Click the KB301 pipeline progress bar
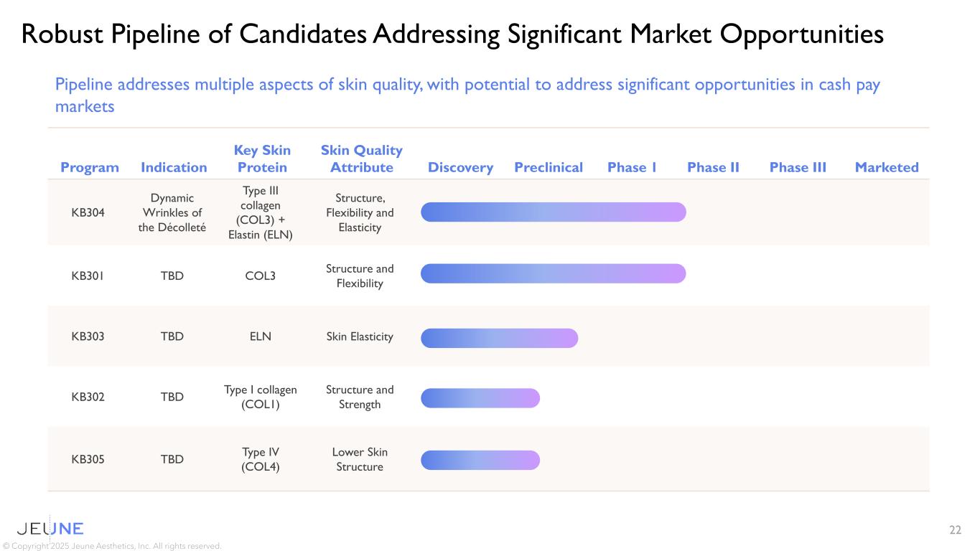The height and width of the screenshot is (551, 980). coord(553,273)
